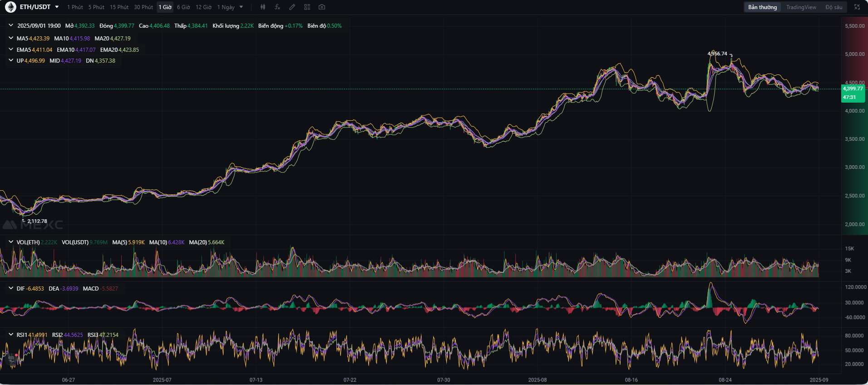Open the candlestick chart type selector

click(263, 7)
